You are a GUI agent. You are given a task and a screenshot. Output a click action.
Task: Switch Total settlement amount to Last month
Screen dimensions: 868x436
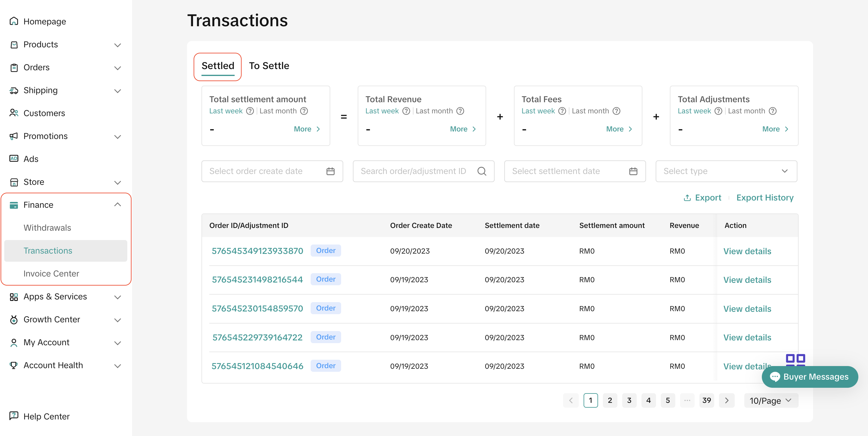pyautogui.click(x=278, y=111)
